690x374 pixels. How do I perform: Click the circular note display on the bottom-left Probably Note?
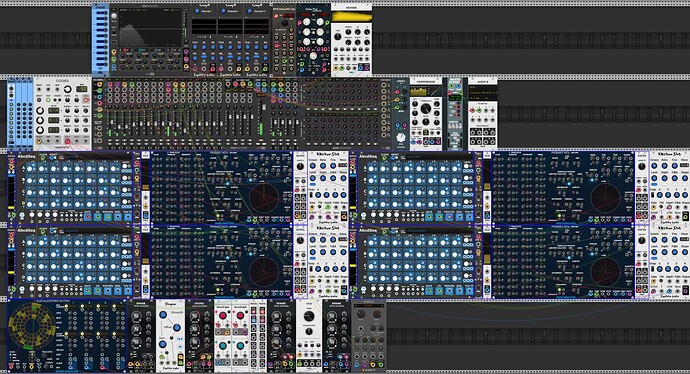(264, 272)
